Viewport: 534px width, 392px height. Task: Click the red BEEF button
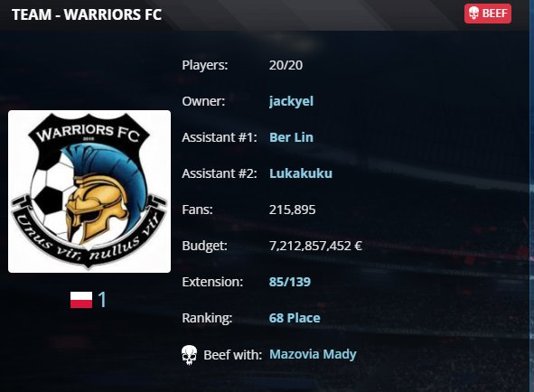point(488,14)
